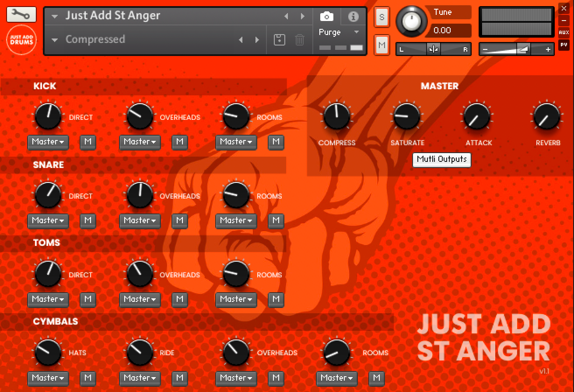Viewport: 574px width, 392px height.
Task: Mute Kick Direct channel
Action: [x=88, y=142]
